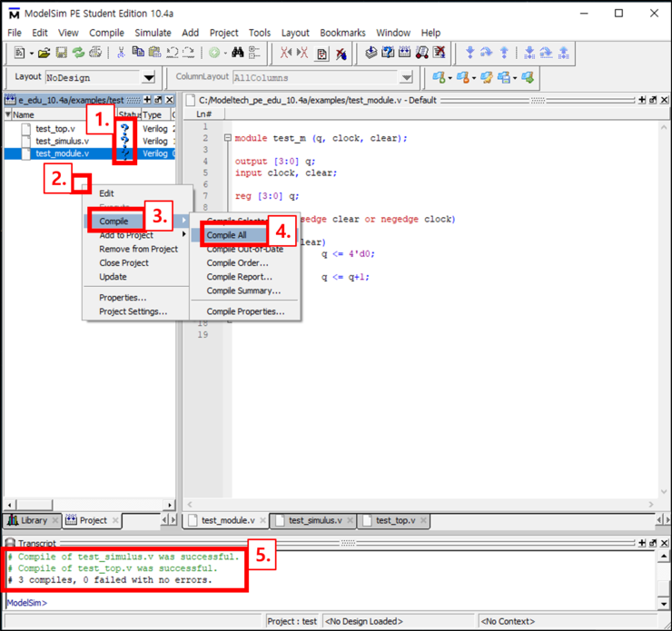Image resolution: width=672 pixels, height=631 pixels.
Task: Open the dropdown arrow next to the fourth second-row icon
Action: click(515, 78)
